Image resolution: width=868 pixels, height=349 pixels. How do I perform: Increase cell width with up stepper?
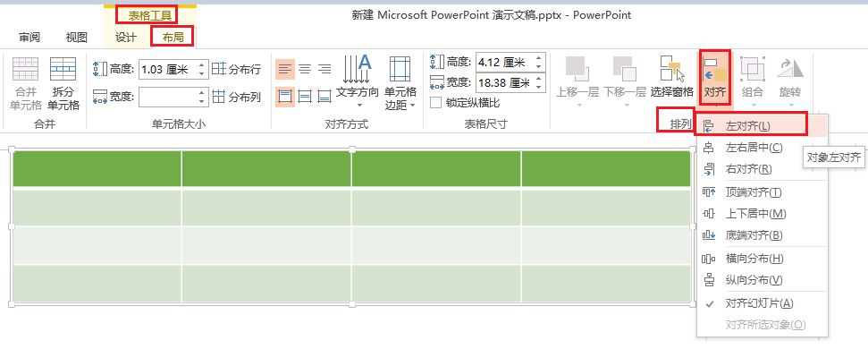pyautogui.click(x=202, y=92)
